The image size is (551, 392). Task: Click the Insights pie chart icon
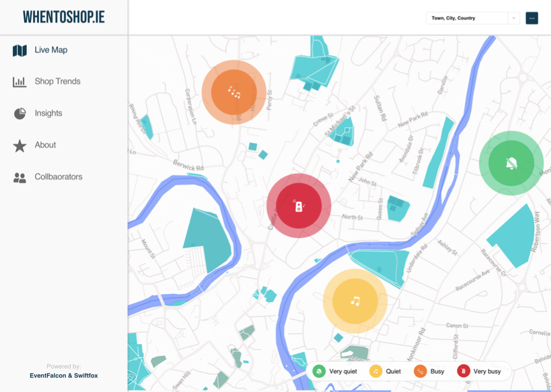pos(20,113)
